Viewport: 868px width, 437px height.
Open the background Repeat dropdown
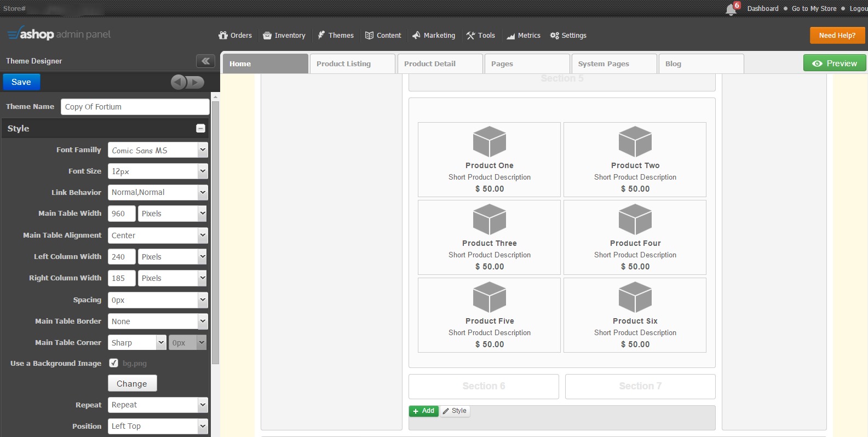[158, 405]
